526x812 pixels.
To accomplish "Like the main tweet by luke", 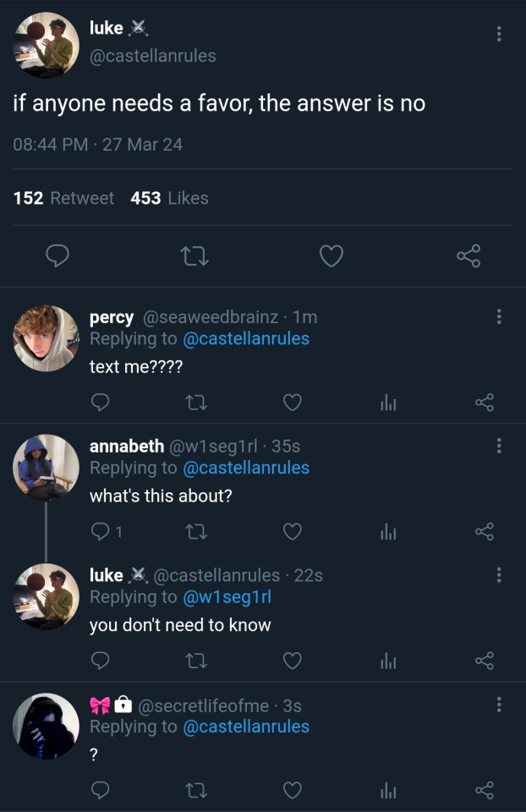I will tap(331, 255).
